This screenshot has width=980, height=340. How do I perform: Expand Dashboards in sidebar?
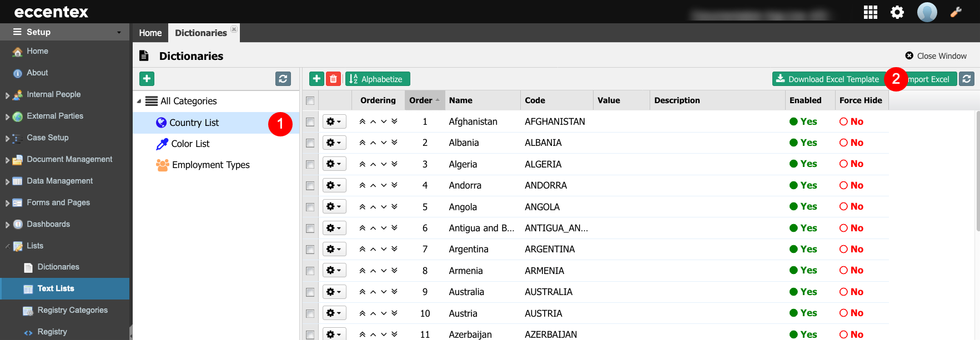click(x=7, y=225)
